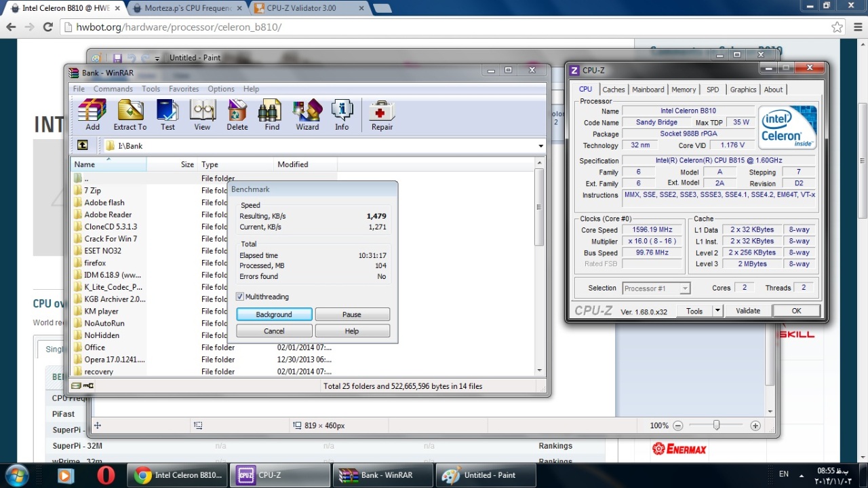Select the ESET NO32 folder
868x488 pixels.
pyautogui.click(x=102, y=250)
